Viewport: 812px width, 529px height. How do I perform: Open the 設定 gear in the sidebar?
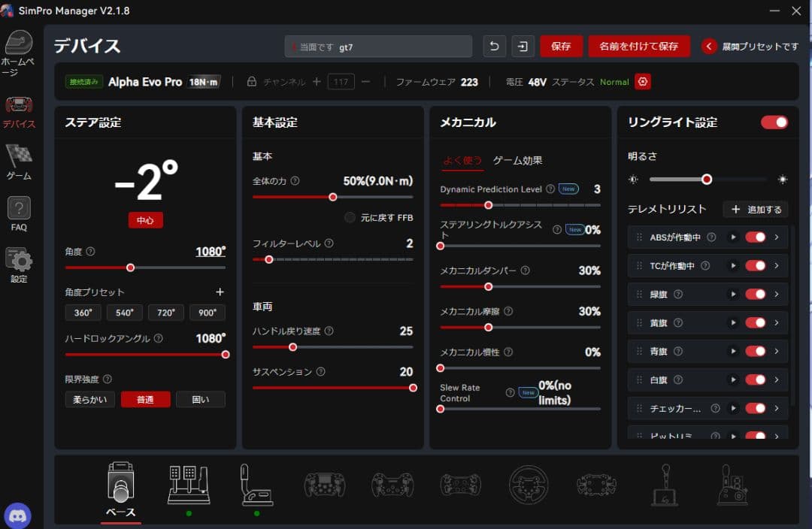[18, 259]
